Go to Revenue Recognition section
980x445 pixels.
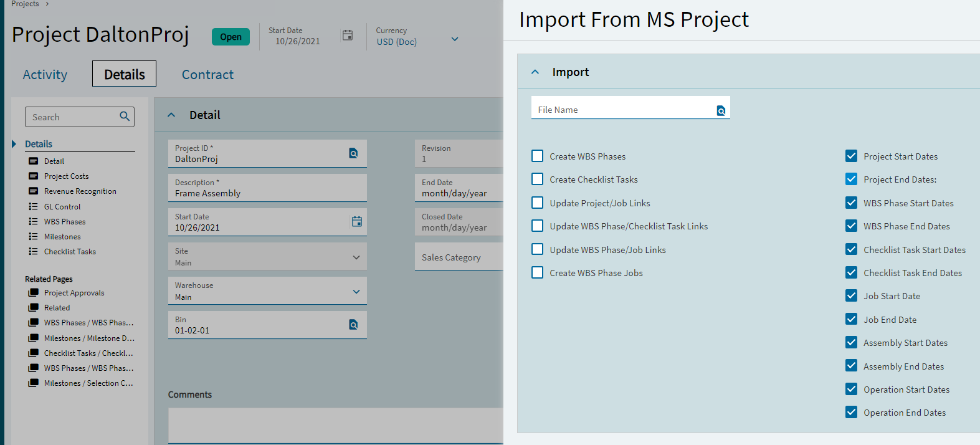pos(80,191)
